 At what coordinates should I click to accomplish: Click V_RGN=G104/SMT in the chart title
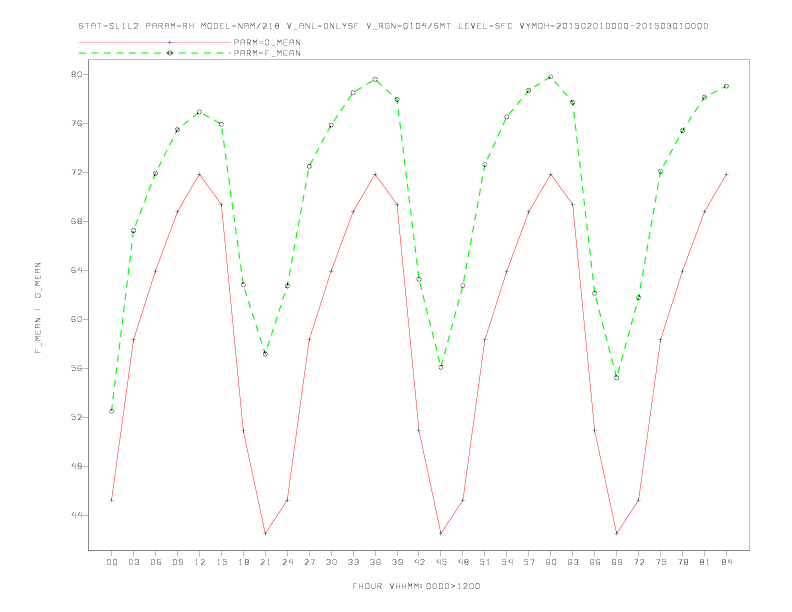[409, 26]
